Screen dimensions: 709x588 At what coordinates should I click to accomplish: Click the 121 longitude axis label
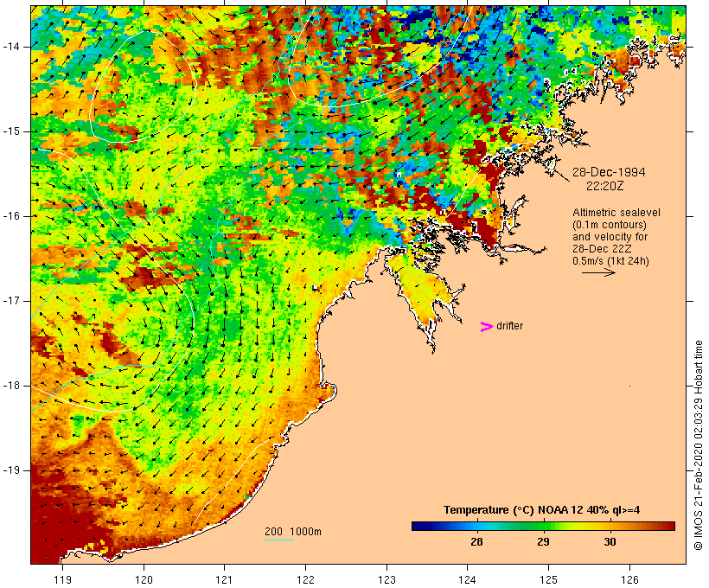(x=224, y=579)
